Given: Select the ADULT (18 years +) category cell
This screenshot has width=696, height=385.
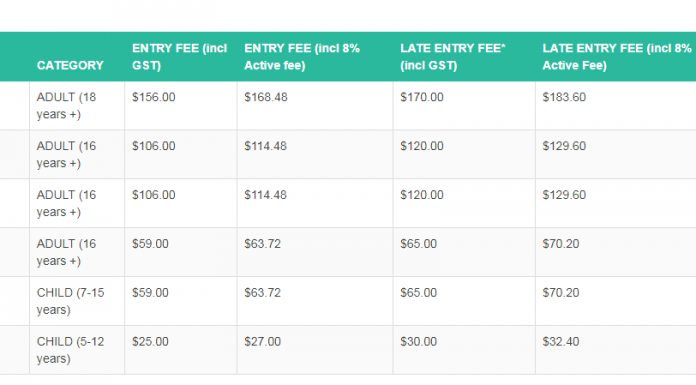Looking at the screenshot, I should point(77,106).
